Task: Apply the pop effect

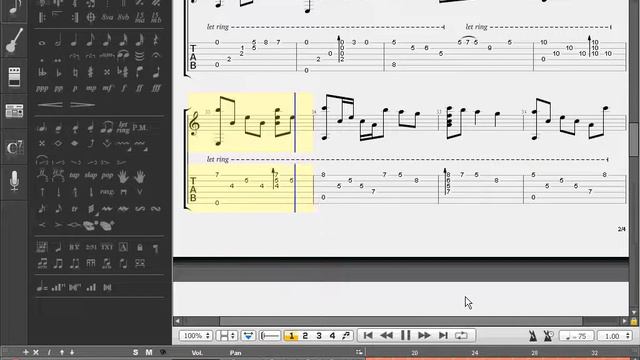Action: (107, 176)
